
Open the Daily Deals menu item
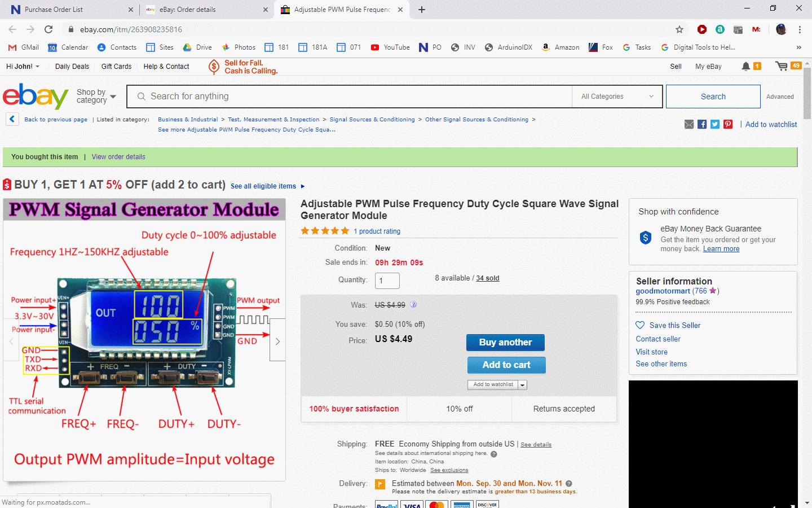pos(72,67)
